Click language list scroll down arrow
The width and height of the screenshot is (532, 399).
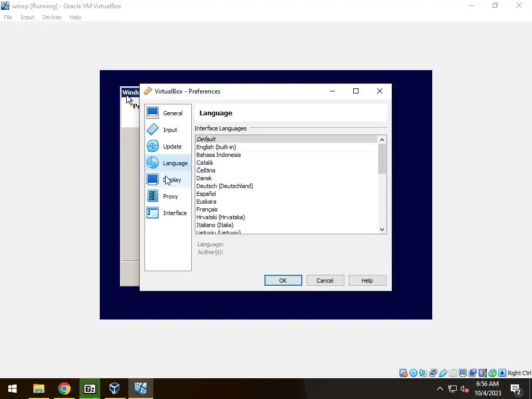pyautogui.click(x=382, y=229)
